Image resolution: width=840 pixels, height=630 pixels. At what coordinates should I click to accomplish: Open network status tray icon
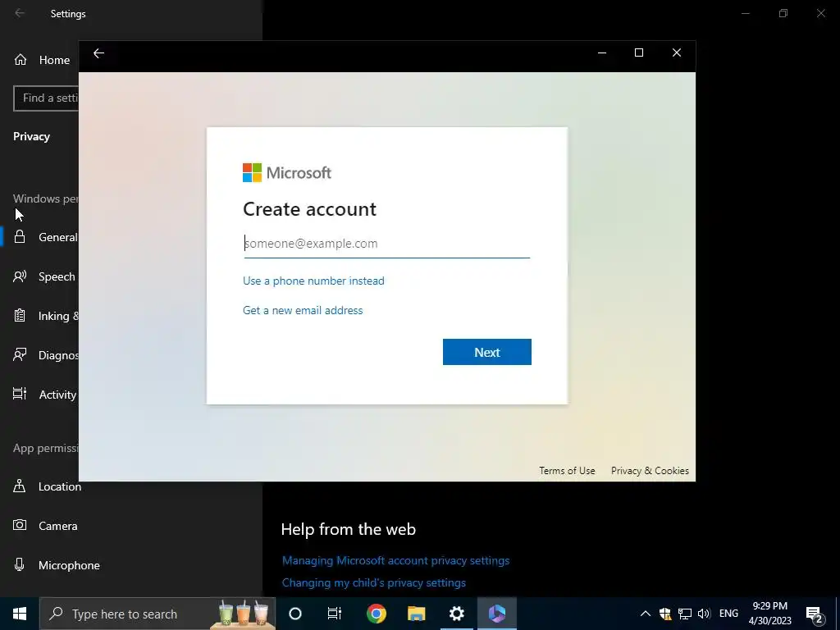685,614
